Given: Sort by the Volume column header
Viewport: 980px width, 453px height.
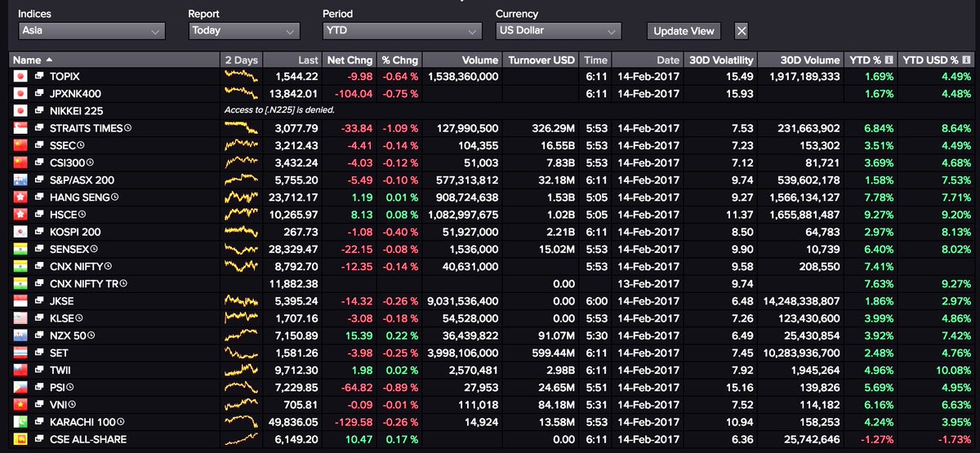Looking at the screenshot, I should point(462,60).
